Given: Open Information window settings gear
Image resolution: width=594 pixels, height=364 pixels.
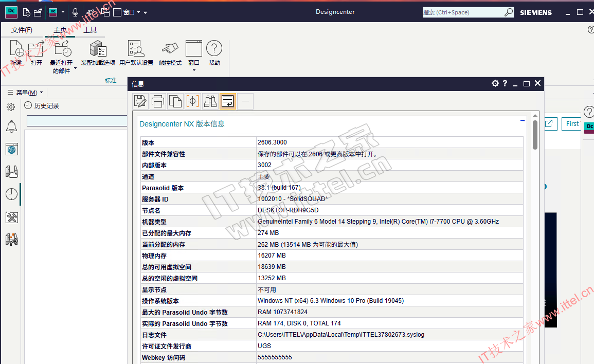Looking at the screenshot, I should pyautogui.click(x=495, y=83).
